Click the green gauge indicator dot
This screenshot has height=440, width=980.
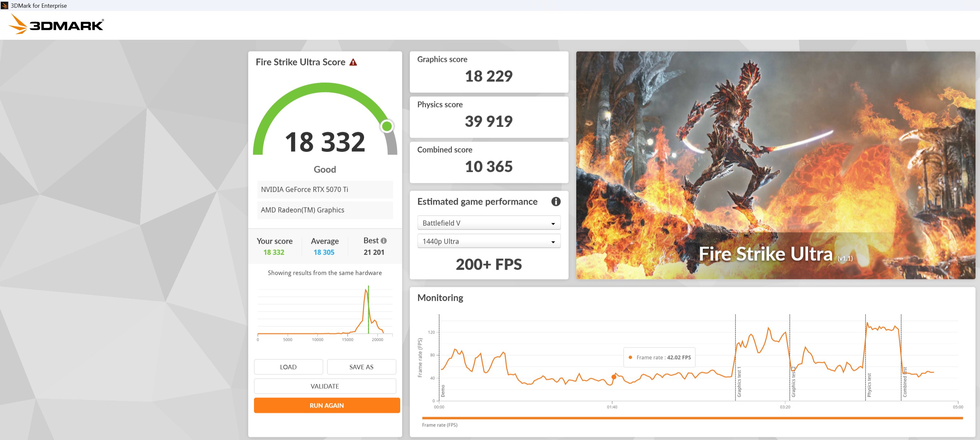(387, 126)
